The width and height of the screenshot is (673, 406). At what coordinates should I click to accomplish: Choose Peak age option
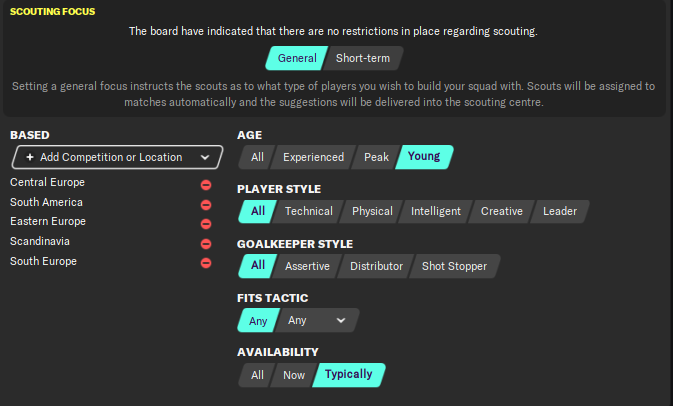pos(376,157)
